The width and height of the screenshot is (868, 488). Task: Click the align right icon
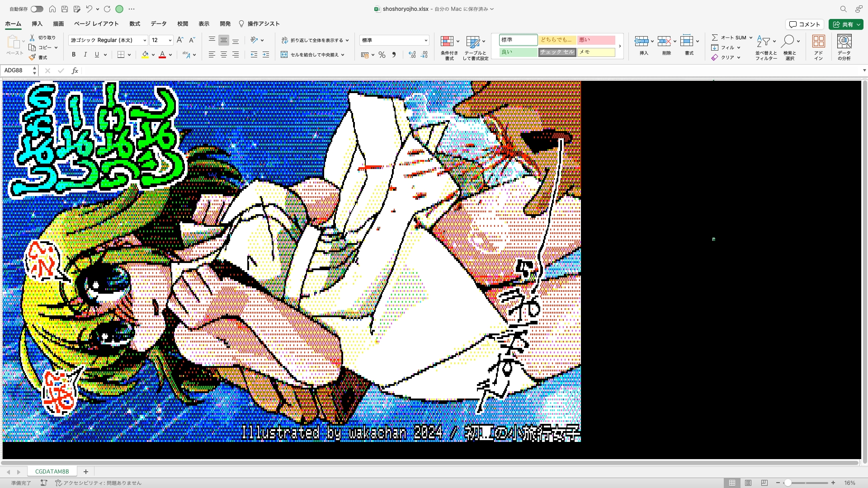click(235, 55)
